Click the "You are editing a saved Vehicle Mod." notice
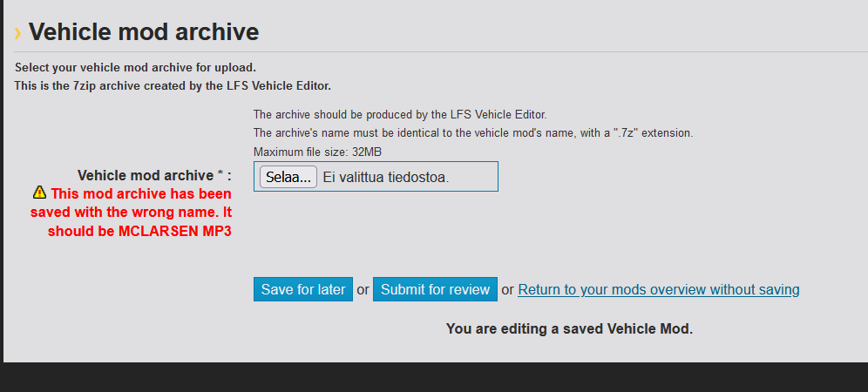 click(569, 328)
